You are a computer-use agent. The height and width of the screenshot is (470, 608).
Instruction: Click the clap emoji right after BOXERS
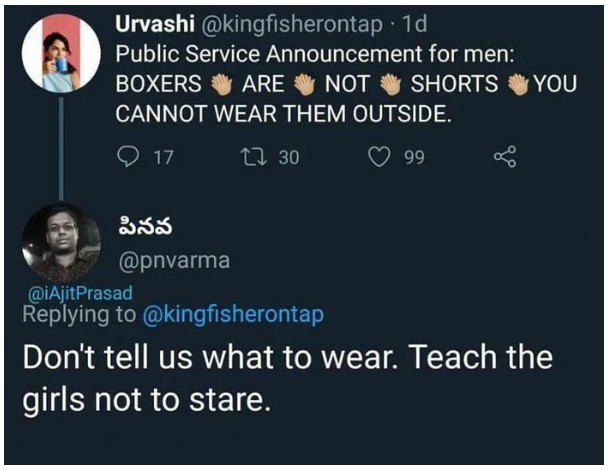coord(221,84)
